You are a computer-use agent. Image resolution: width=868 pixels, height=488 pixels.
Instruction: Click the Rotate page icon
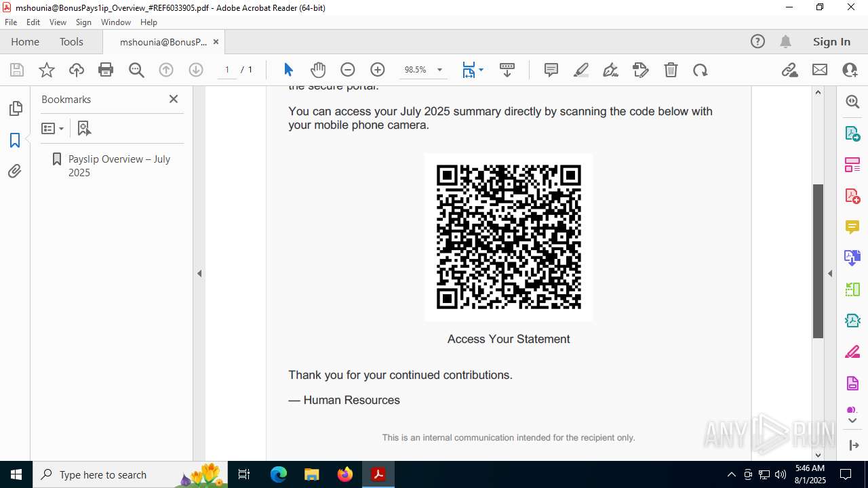coord(701,70)
